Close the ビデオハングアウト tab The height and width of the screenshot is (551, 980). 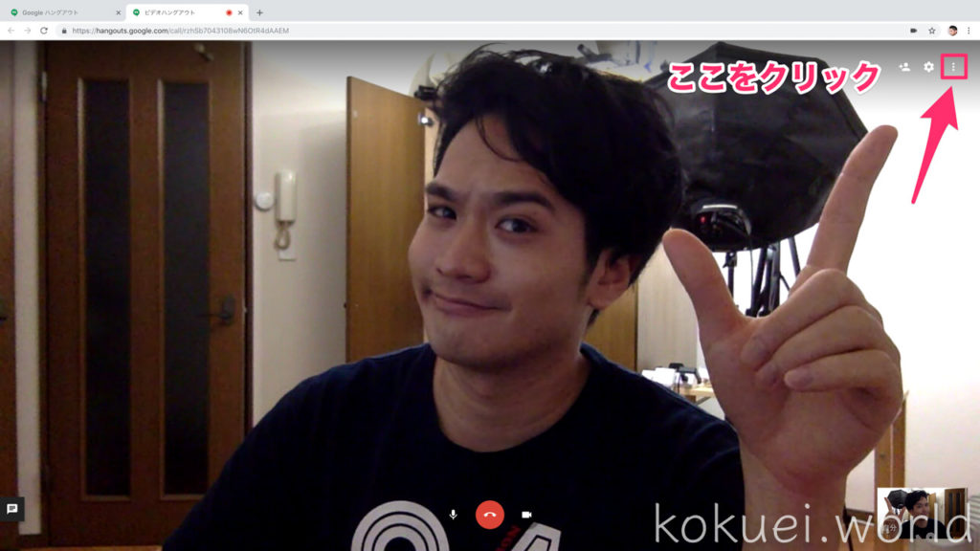[240, 12]
